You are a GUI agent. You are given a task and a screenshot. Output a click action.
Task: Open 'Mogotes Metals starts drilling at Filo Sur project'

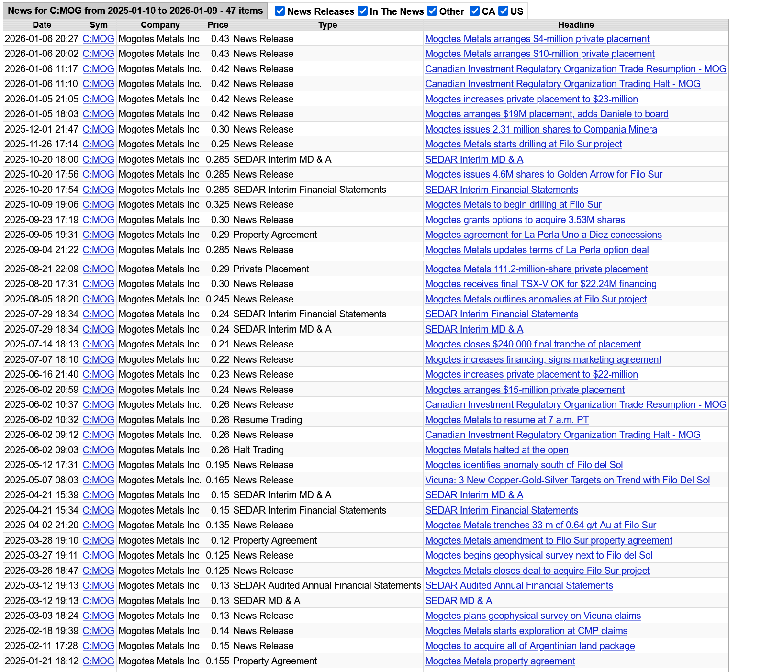coord(524,144)
